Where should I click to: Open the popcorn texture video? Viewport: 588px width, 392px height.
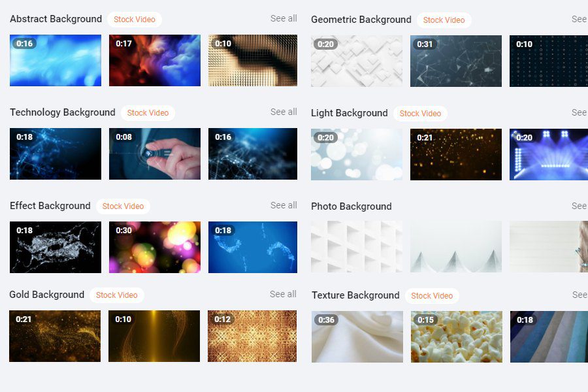coord(457,337)
